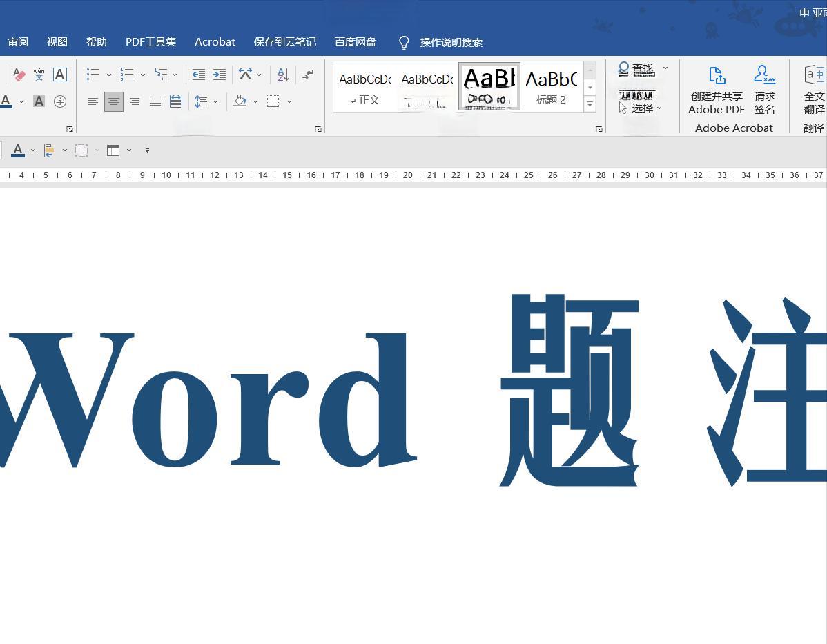Image resolution: width=827 pixels, height=644 pixels.
Task: Decrease the paragraph indent
Action: coord(199,75)
